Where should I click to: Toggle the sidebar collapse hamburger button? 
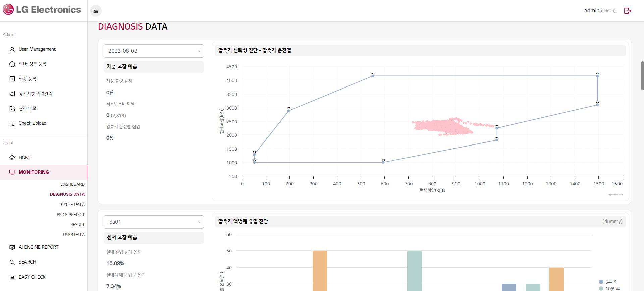point(96,11)
